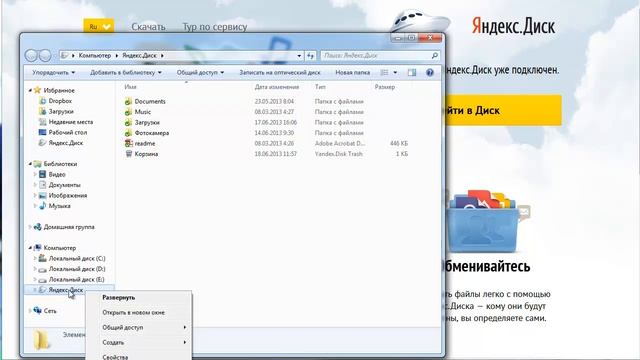This screenshot has height=360, width=640.
Task: Open the Documents folder icon
Action: point(128,101)
